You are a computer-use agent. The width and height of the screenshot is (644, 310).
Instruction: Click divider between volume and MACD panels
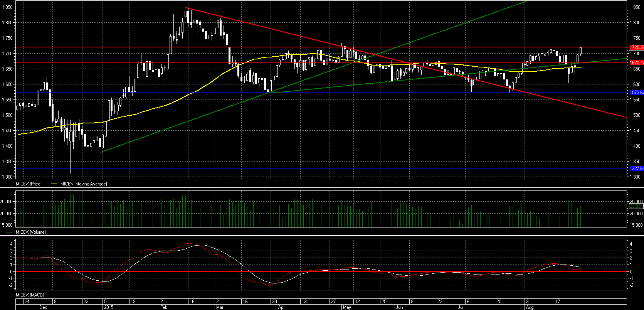point(322,236)
